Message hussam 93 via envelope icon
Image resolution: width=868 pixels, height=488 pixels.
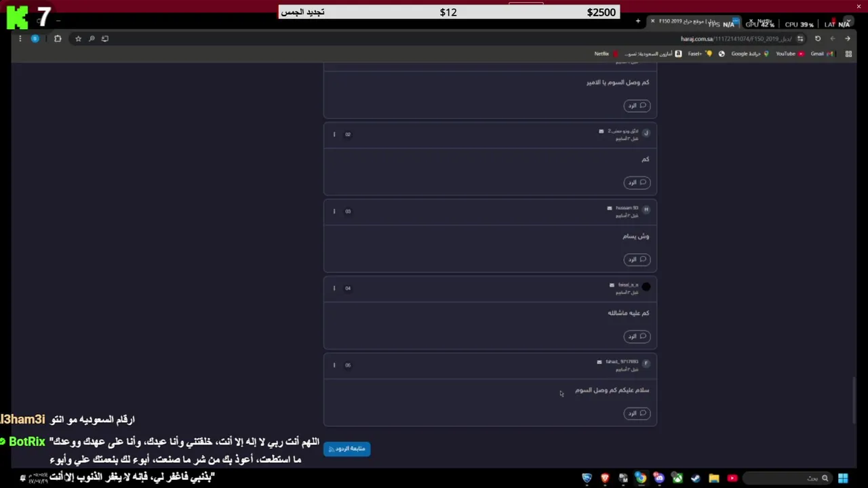610,208
